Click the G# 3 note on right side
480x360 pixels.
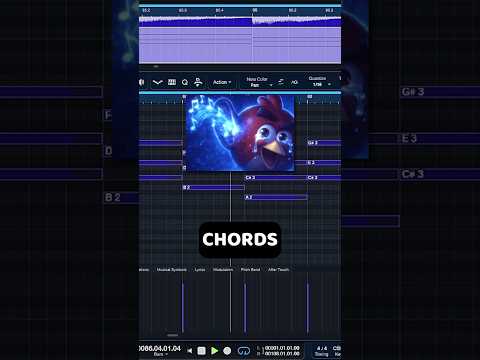(324, 143)
